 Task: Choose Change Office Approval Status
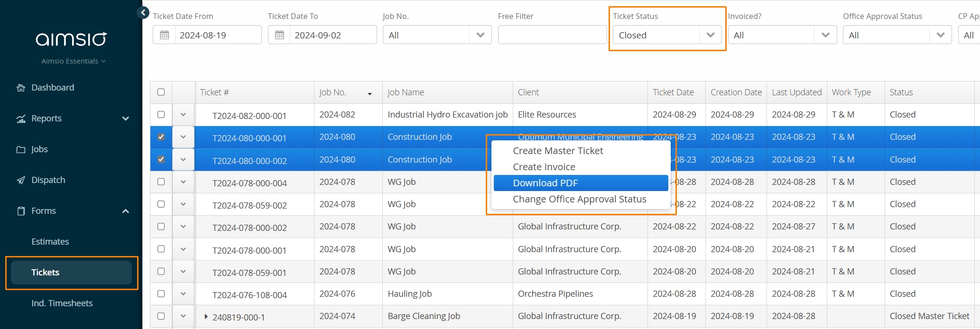point(581,199)
